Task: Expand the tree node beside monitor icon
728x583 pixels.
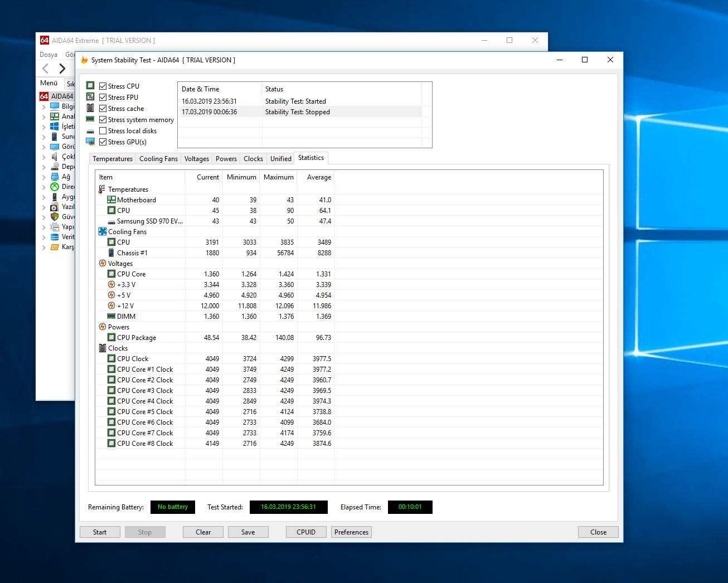Action: pos(44,147)
